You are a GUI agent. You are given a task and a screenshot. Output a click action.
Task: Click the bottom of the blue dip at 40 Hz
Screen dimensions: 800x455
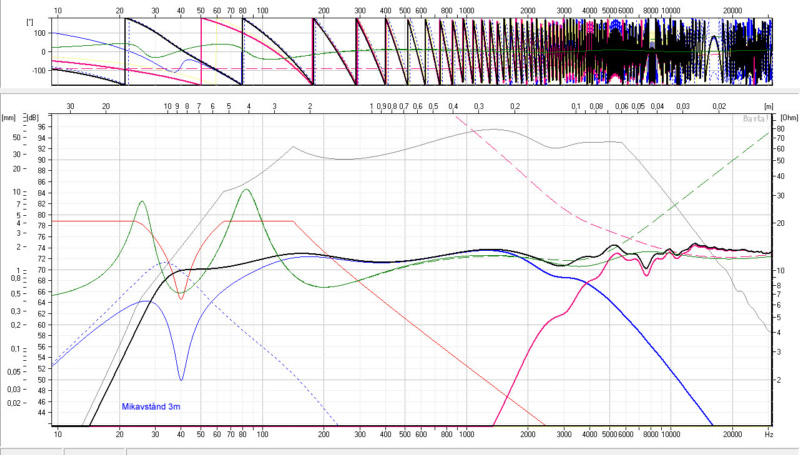[x=181, y=379]
